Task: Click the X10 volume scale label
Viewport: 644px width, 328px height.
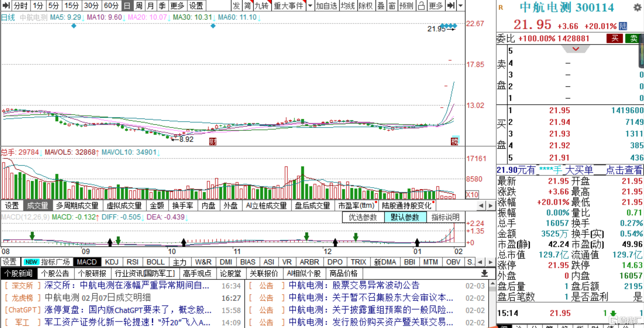Action: (472, 195)
